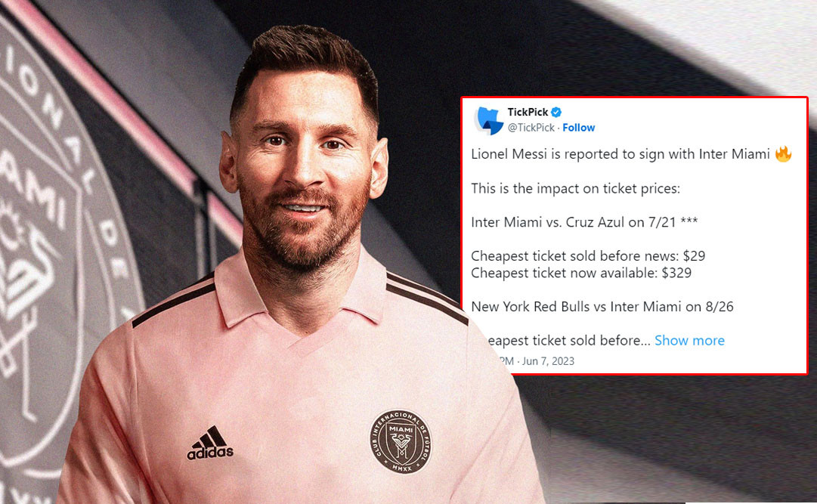Select the Cruz Azul 7/21 match line
The image size is (817, 504).
coord(584,222)
